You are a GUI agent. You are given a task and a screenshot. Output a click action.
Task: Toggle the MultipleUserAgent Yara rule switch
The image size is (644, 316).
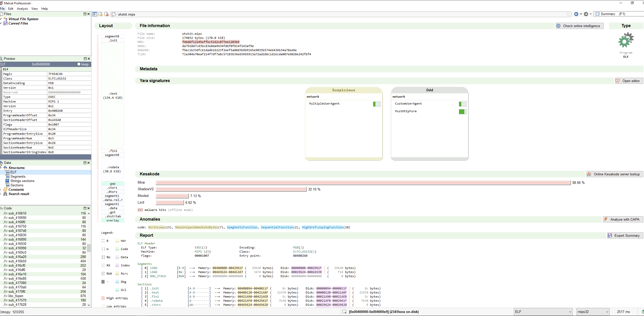coord(377,104)
